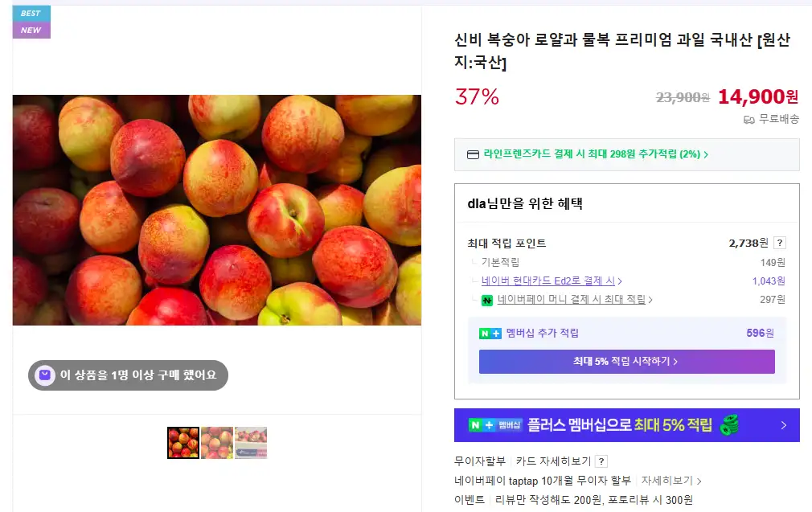Click the question mark beside 2,738원 points
Image resolution: width=812 pixels, height=512 pixels.
point(779,243)
